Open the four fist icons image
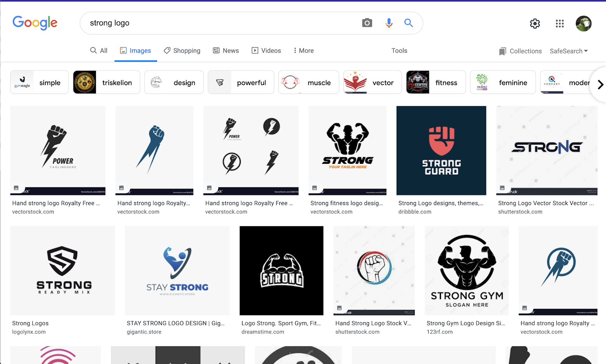This screenshot has height=364, width=606. [251, 151]
